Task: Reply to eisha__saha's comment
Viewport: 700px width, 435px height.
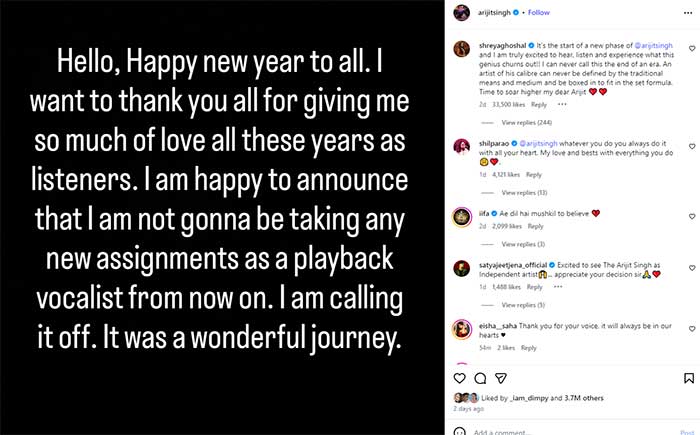Action: click(528, 347)
